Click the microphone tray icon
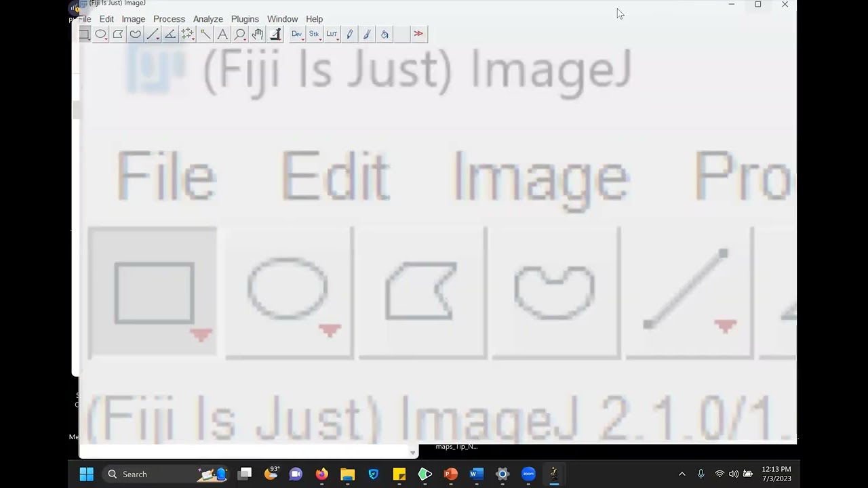Viewport: 868px width, 488px height. (x=701, y=474)
